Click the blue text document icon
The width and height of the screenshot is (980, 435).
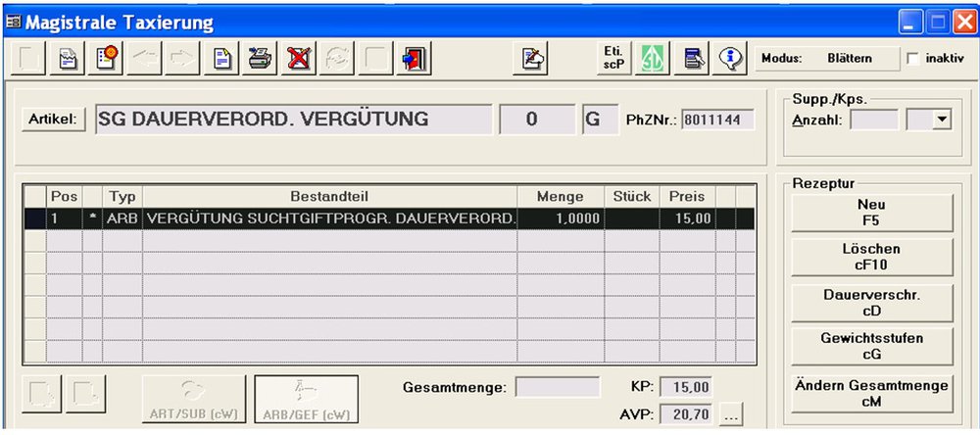pos(221,60)
